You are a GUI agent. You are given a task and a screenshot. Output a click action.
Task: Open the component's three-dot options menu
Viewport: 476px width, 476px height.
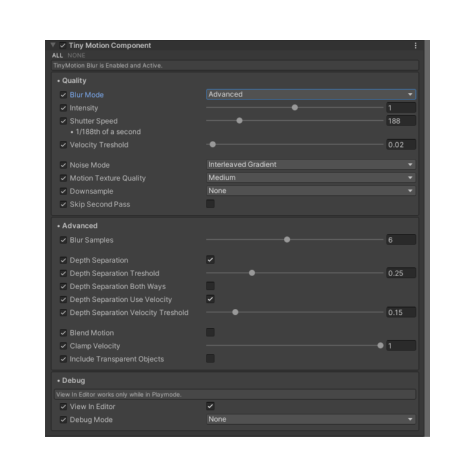tap(415, 46)
